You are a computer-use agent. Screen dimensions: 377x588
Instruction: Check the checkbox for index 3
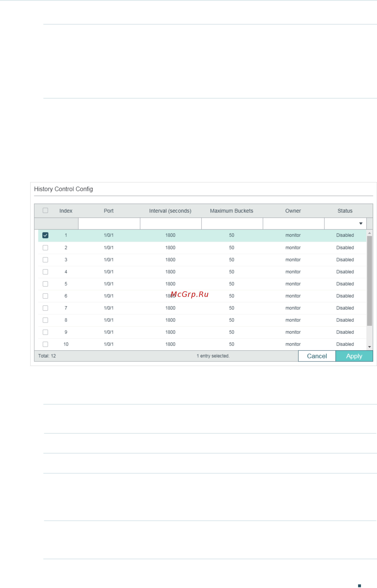click(x=45, y=260)
